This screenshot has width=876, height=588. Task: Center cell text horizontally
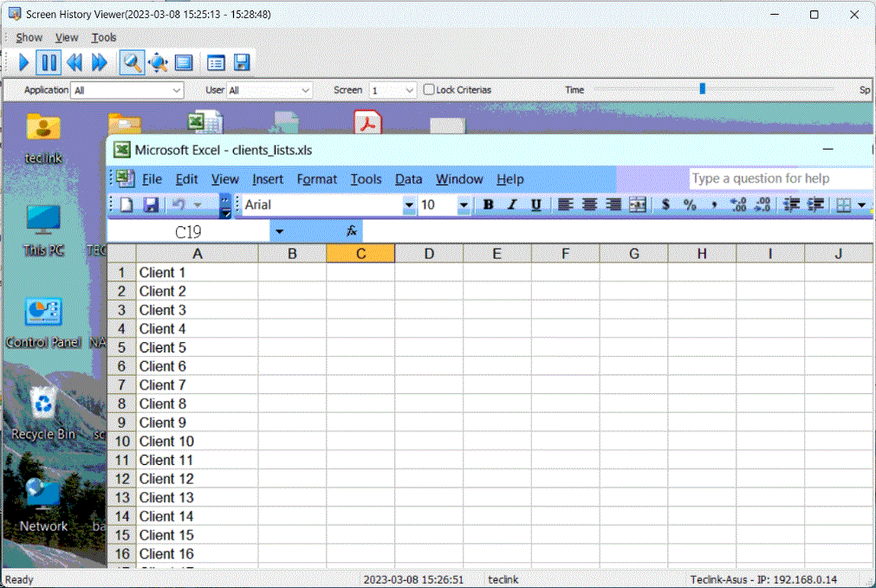(x=589, y=205)
